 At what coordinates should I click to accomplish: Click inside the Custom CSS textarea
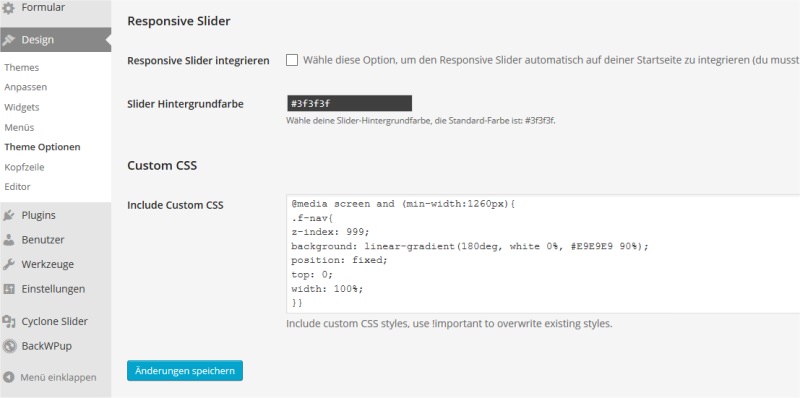543,254
